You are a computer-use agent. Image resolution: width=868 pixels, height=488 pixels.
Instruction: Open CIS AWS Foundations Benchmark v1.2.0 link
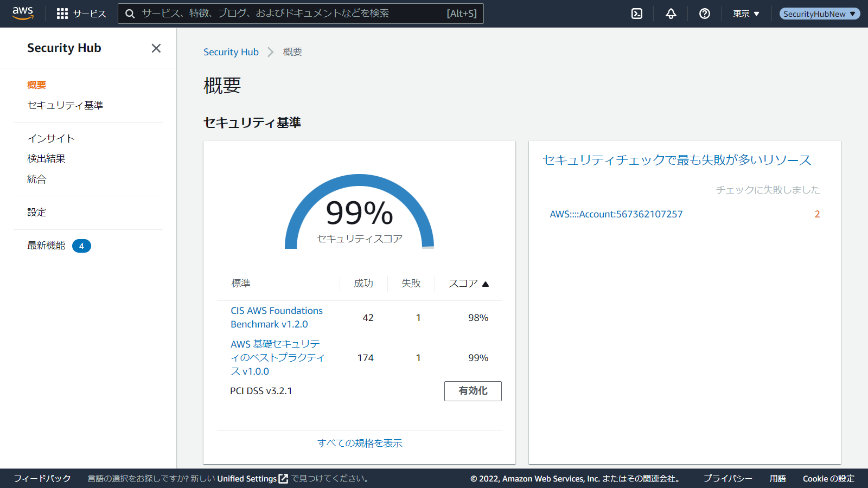(x=277, y=317)
